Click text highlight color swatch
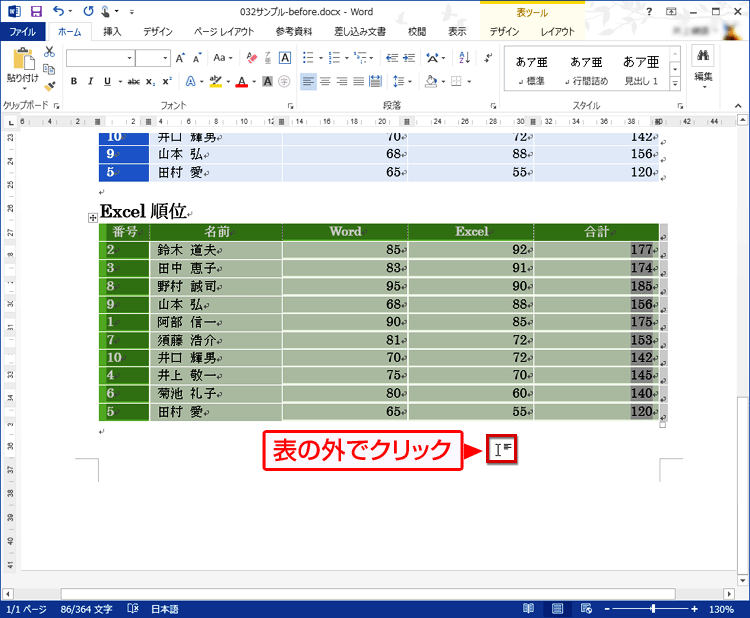Screen dimensions: 750x618 pyautogui.click(x=216, y=81)
